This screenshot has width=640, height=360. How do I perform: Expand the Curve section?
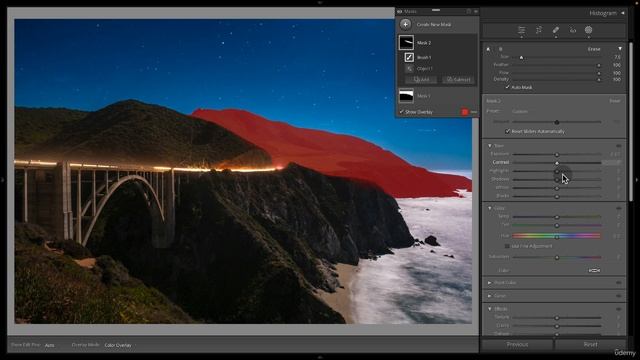coord(490,296)
